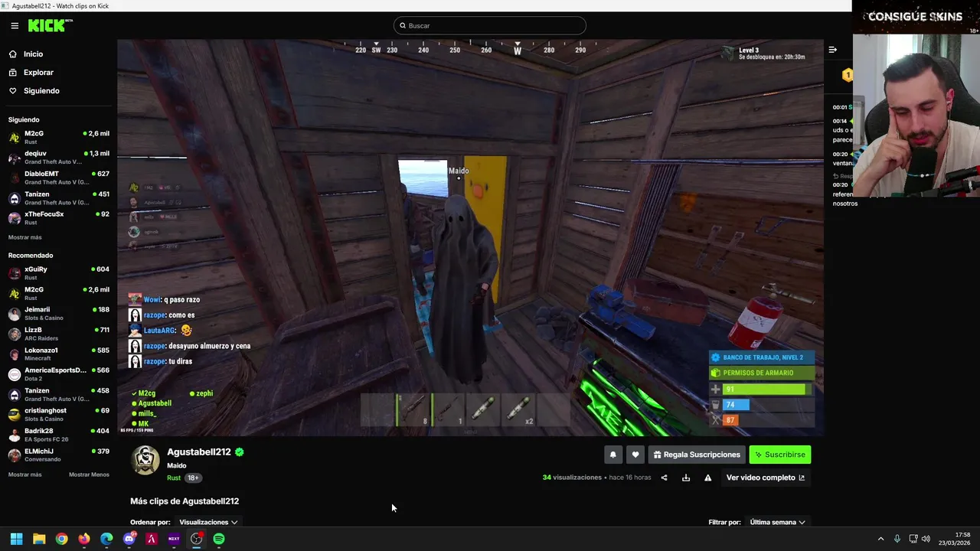Open Firefox from the taskbar

[x=84, y=539]
